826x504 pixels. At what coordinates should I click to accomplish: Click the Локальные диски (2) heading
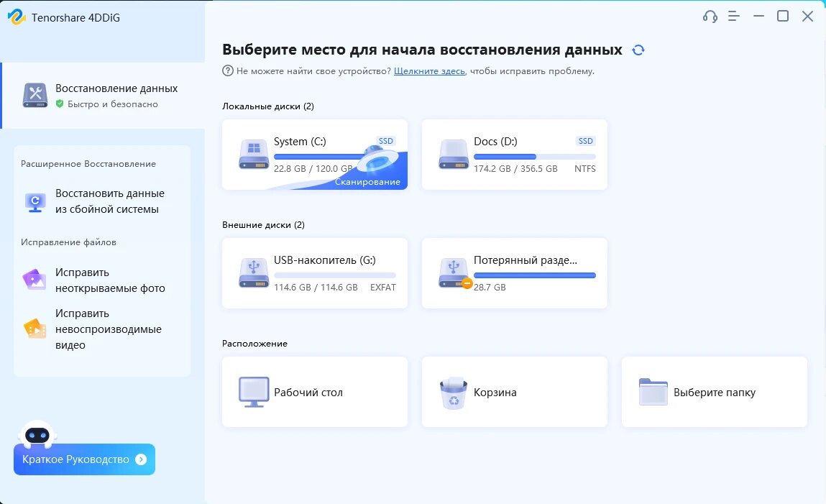pyautogui.click(x=268, y=106)
